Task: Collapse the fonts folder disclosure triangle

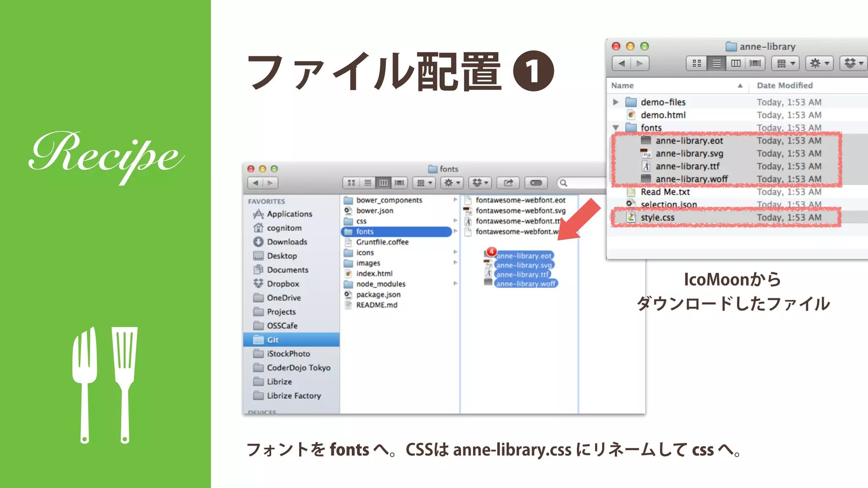Action: pos(616,128)
